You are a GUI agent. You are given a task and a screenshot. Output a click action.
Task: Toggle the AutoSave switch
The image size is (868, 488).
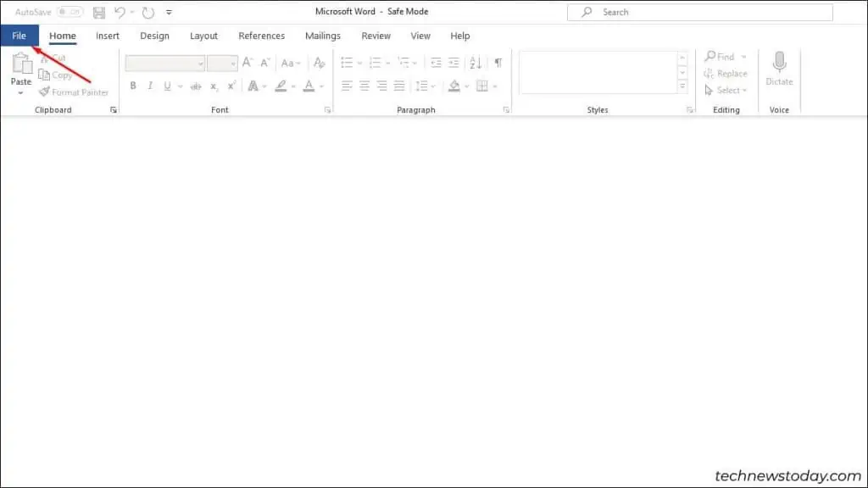70,12
